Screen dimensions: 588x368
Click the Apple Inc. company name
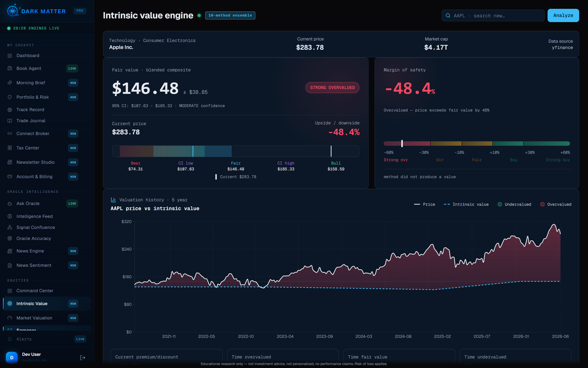click(121, 47)
